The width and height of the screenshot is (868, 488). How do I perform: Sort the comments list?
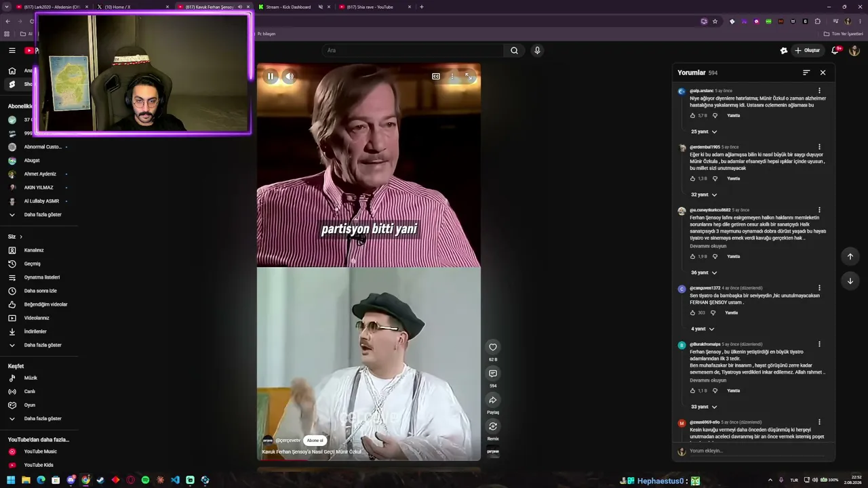click(x=806, y=73)
